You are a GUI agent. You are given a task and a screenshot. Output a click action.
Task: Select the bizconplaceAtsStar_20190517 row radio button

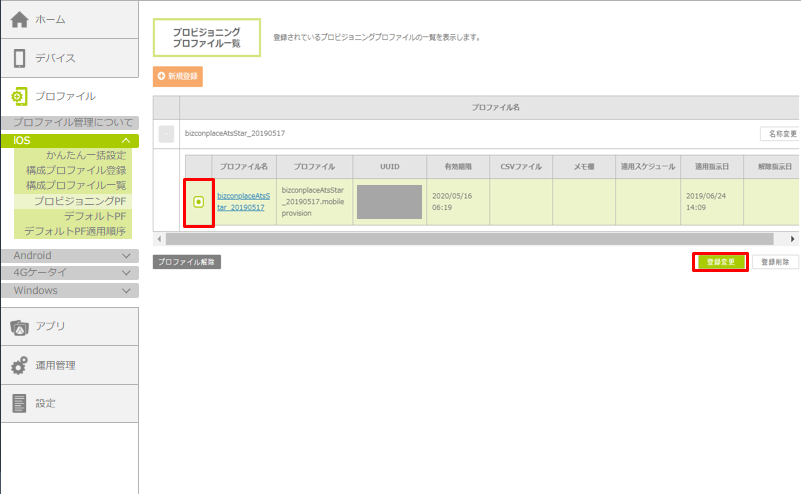click(x=198, y=201)
